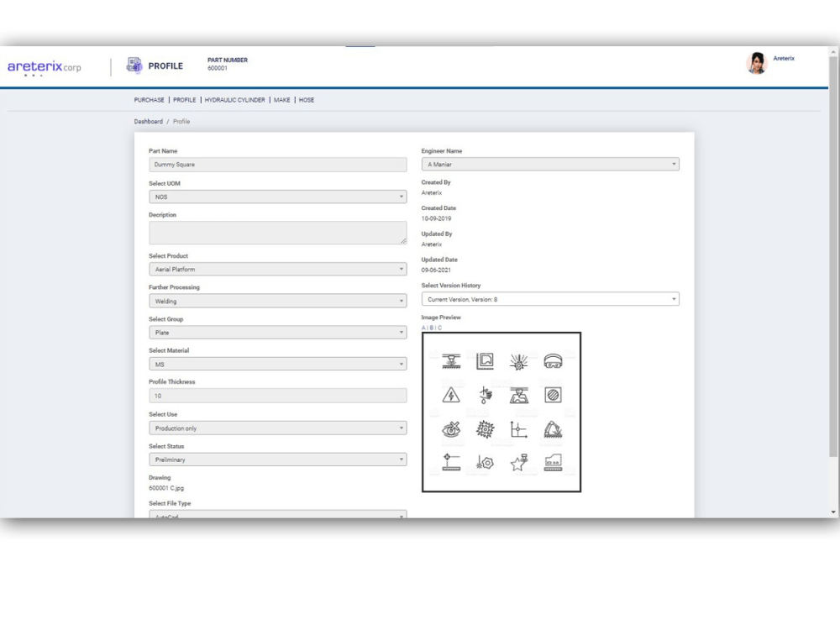840x630 pixels.
Task: Click the Profile module icon in header
Action: (134, 66)
